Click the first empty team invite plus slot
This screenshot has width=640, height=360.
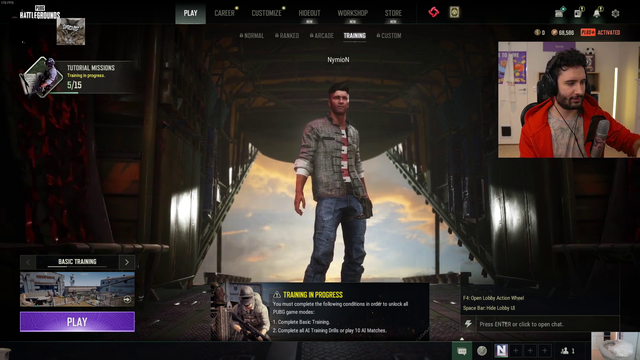click(516, 351)
